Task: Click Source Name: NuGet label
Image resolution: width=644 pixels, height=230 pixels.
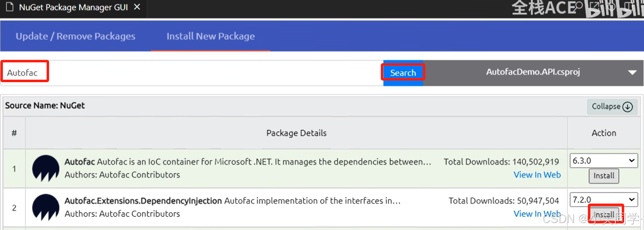Action: (x=45, y=105)
